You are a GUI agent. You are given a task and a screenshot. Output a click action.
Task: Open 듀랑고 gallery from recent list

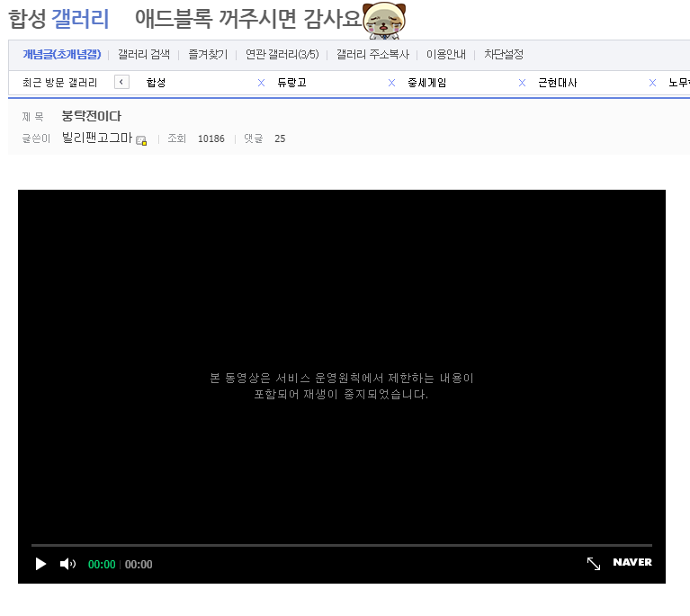(292, 83)
